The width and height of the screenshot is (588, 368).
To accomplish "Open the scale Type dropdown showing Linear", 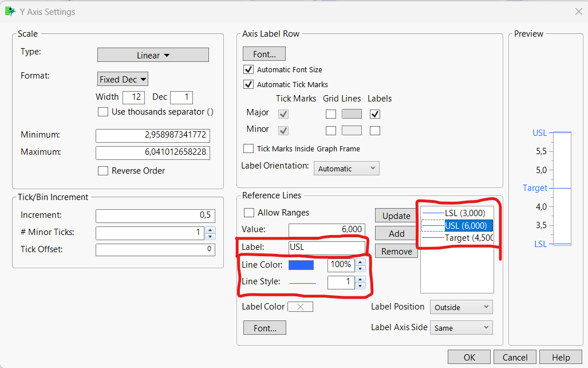I will pos(153,54).
